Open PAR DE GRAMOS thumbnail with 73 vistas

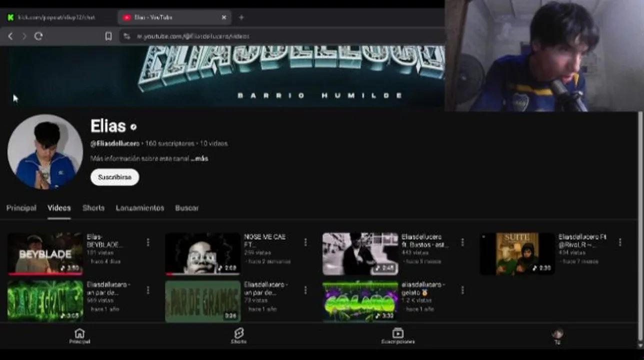coord(203,301)
